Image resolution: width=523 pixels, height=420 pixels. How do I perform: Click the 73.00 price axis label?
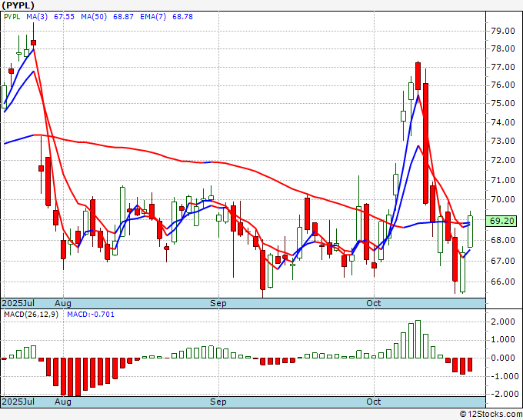pyautogui.click(x=501, y=142)
